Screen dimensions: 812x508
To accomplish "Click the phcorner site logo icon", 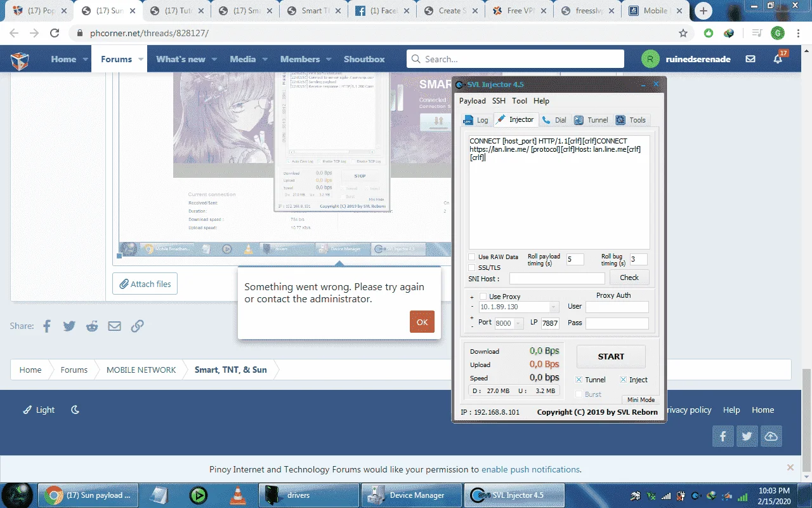I will 20,60.
